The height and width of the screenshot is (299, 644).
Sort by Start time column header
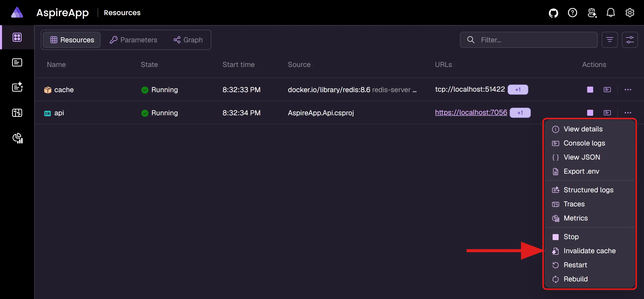[238, 65]
